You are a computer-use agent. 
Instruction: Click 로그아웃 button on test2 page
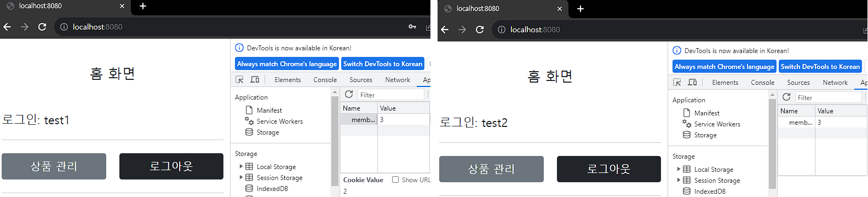pyautogui.click(x=609, y=169)
